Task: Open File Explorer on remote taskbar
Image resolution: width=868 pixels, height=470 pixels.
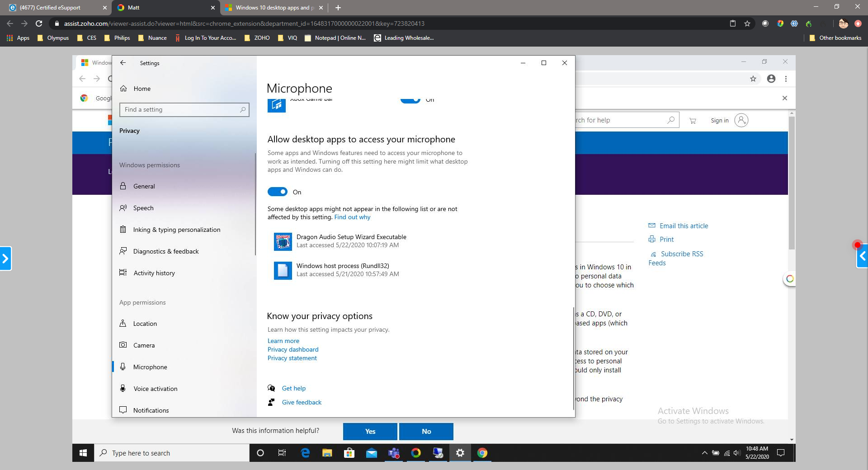Action: [x=327, y=453]
